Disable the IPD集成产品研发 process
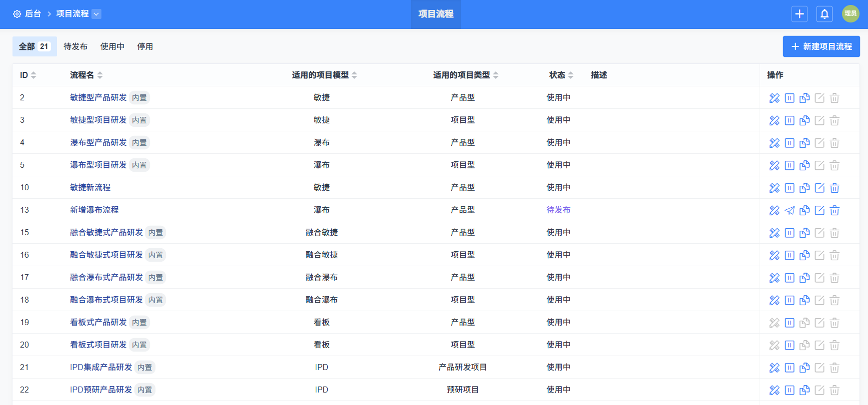868x405 pixels. pos(789,368)
